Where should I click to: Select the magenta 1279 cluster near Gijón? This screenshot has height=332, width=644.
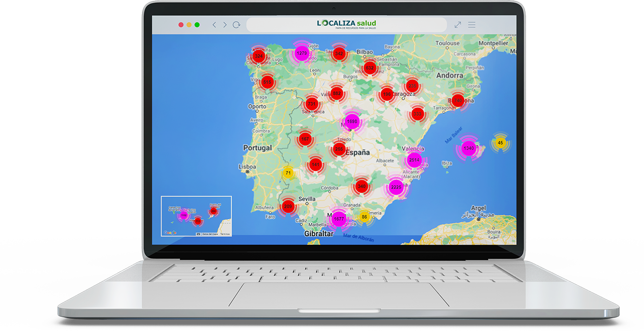point(302,53)
